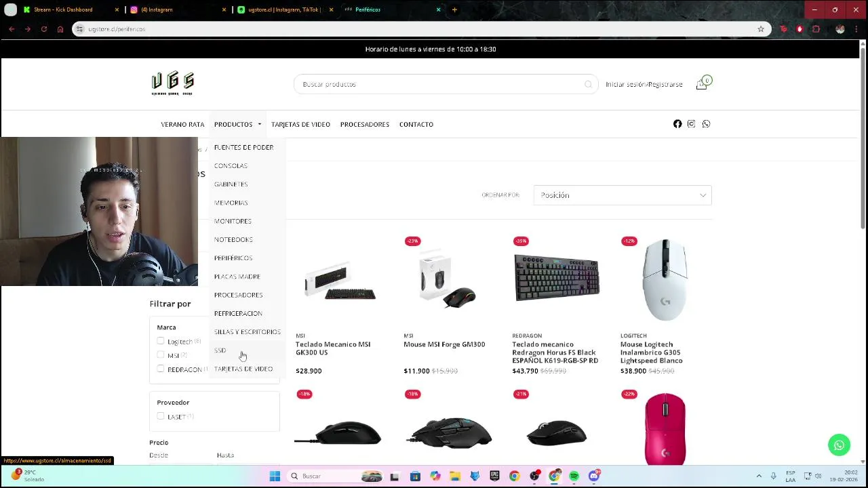Switch to the ugstore.cl Instagram, TikTok tab
The height and width of the screenshot is (488, 868).
284,9
